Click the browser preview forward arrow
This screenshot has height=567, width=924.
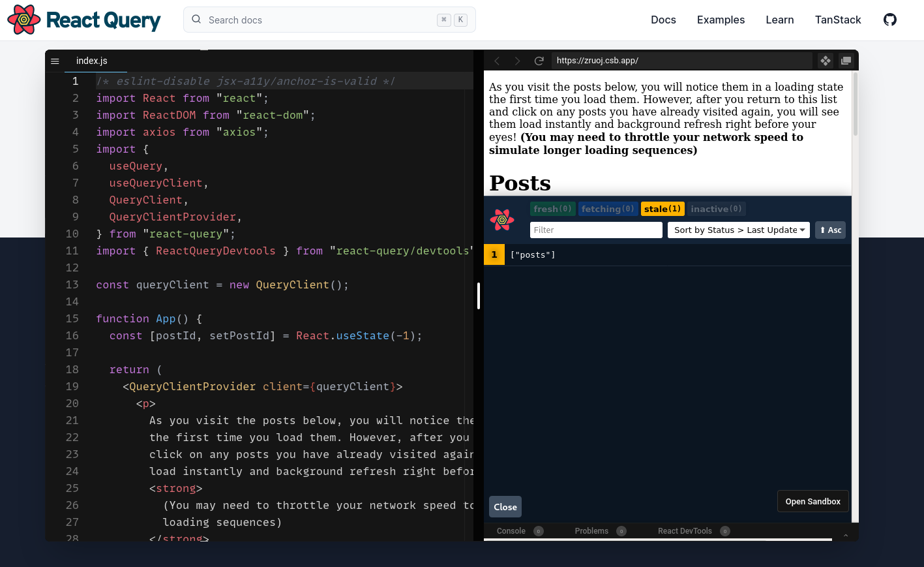518,61
